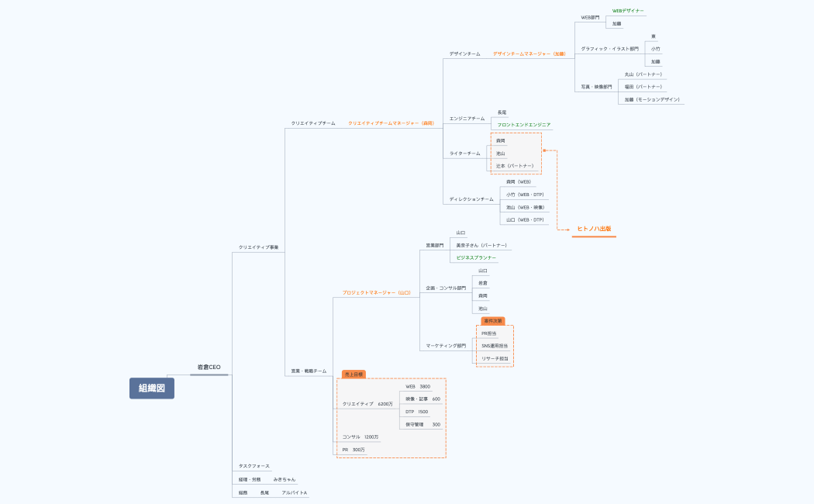Click the クリエイティブチームマネージャー（森岡） node
Image resolution: width=814 pixels, height=504 pixels.
pyautogui.click(x=391, y=123)
